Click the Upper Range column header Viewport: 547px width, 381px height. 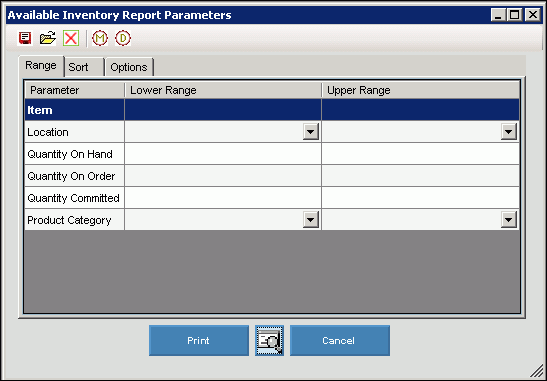[420, 90]
